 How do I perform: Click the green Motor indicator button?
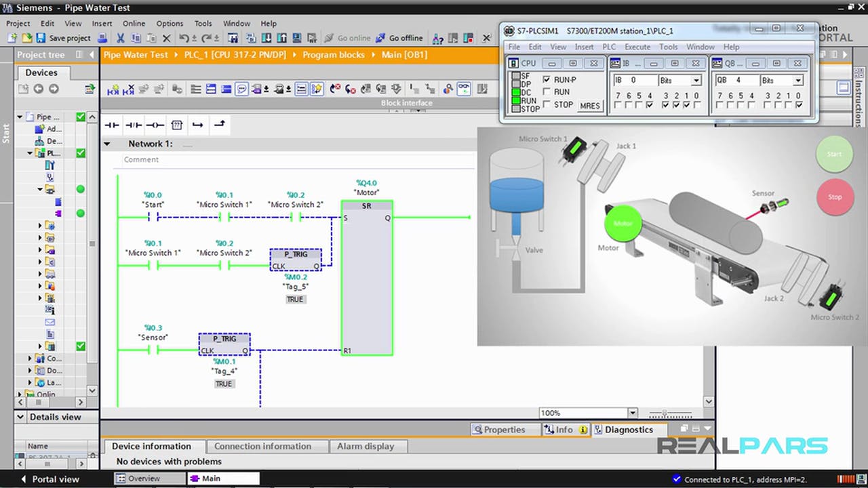pos(623,224)
